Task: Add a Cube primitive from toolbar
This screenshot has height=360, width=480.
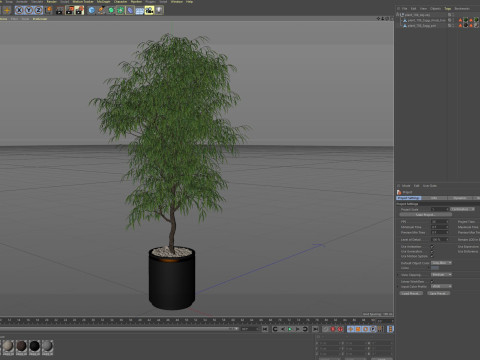Action: pyautogui.click(x=91, y=10)
